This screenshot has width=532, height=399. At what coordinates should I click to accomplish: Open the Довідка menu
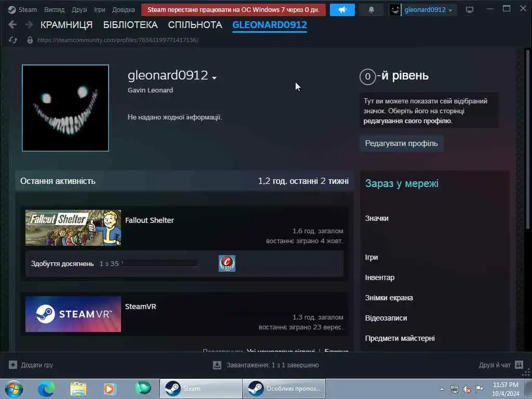(123, 9)
